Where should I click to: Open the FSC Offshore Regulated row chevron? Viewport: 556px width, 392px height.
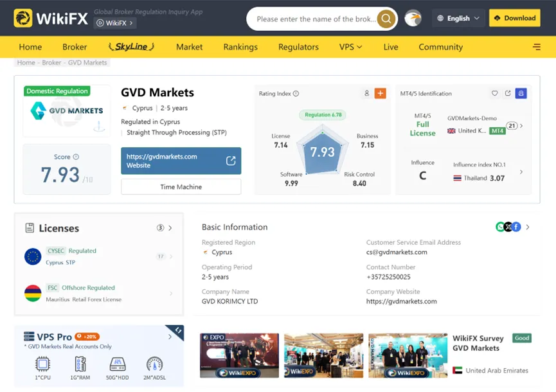pyautogui.click(x=171, y=294)
